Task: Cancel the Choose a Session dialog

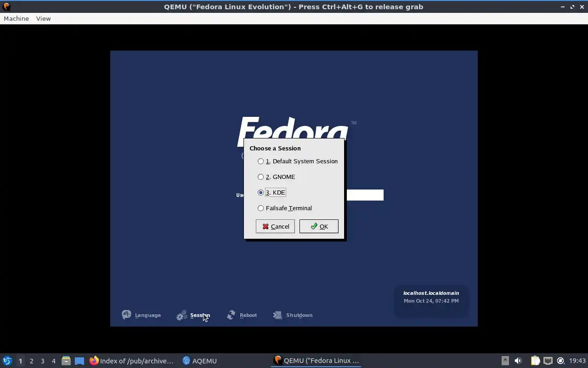Action: [275, 226]
